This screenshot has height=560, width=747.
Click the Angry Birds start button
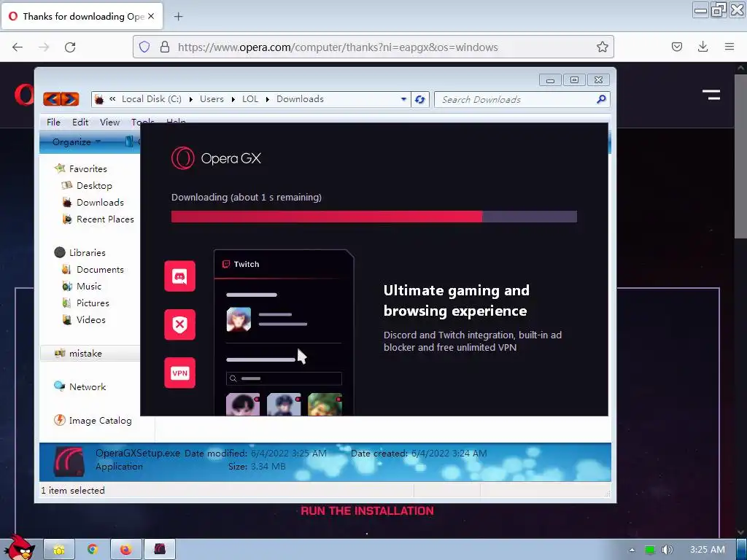pyautogui.click(x=18, y=547)
